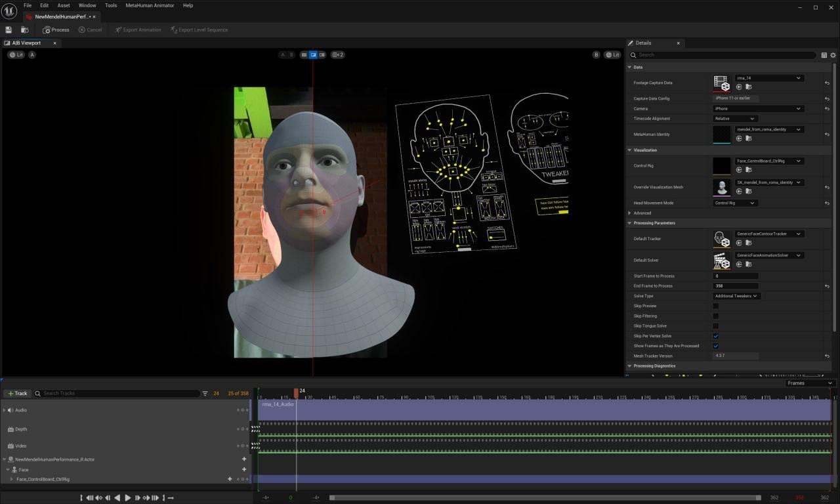Click the Save asset icon in toolbar

pyautogui.click(x=9, y=30)
